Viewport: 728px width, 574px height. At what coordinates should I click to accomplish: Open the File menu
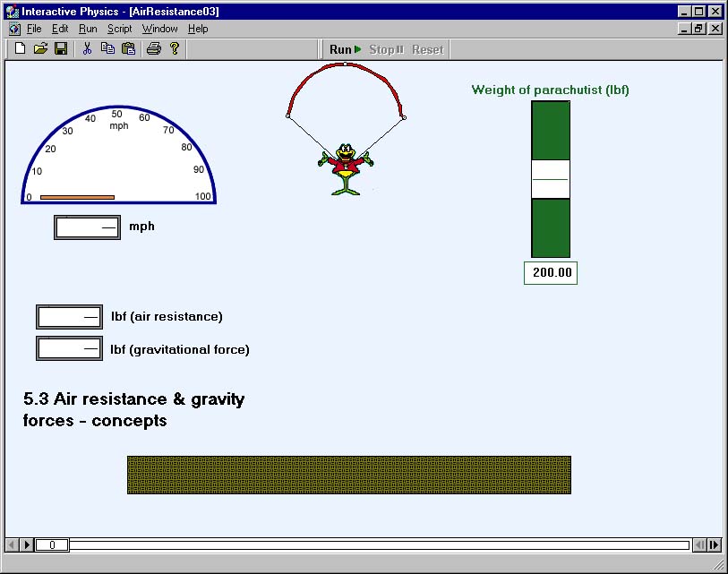coord(34,29)
